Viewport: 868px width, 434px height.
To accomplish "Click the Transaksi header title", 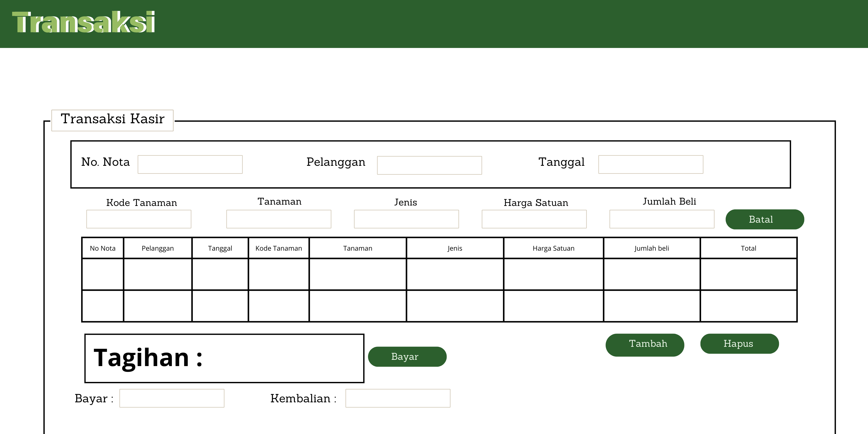I will (x=83, y=22).
